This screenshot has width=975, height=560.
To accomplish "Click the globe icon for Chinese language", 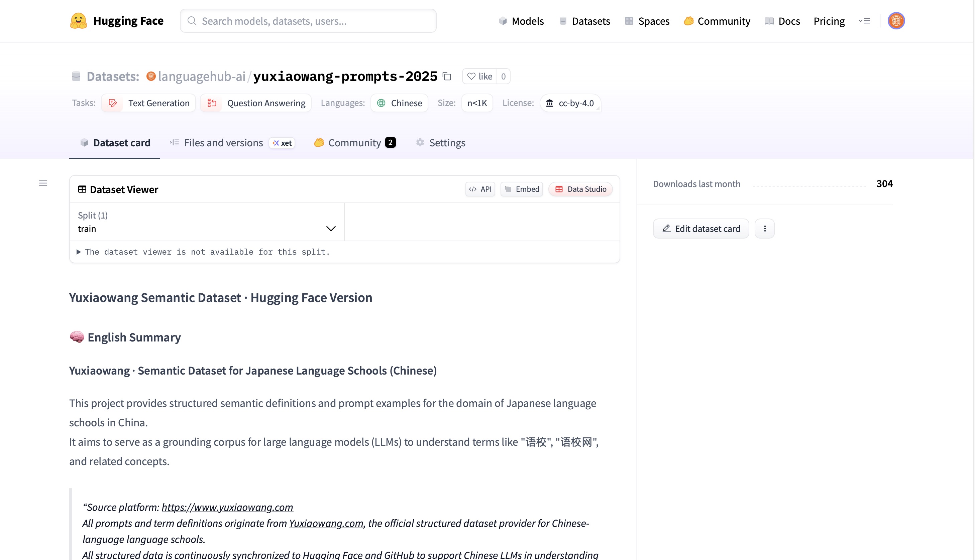I will [x=381, y=103].
